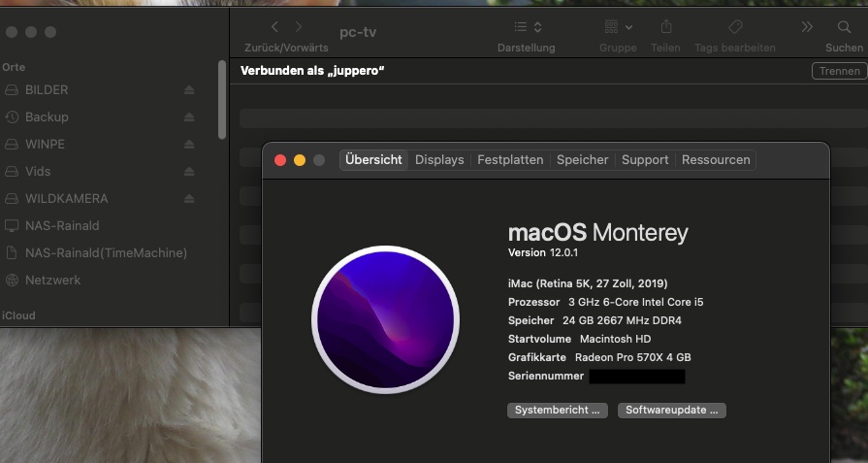Close the About This Mac window
Viewport: 868px width, 463px height.
(280, 160)
